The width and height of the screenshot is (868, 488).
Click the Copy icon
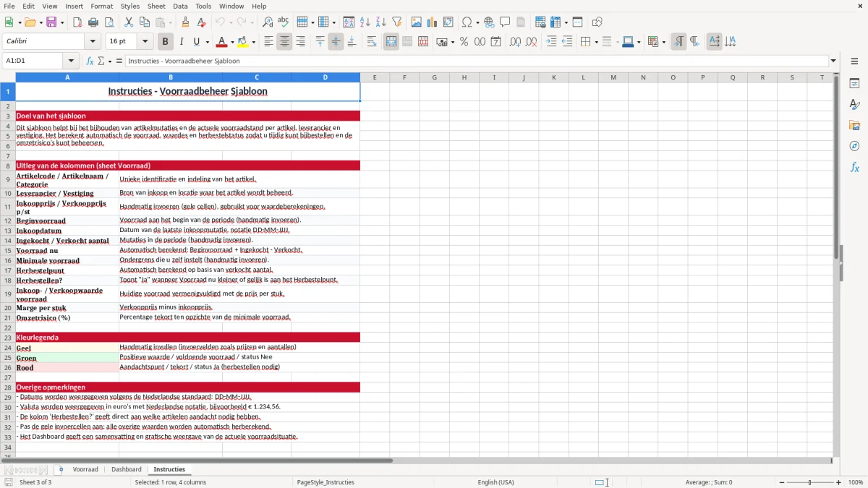145,22
